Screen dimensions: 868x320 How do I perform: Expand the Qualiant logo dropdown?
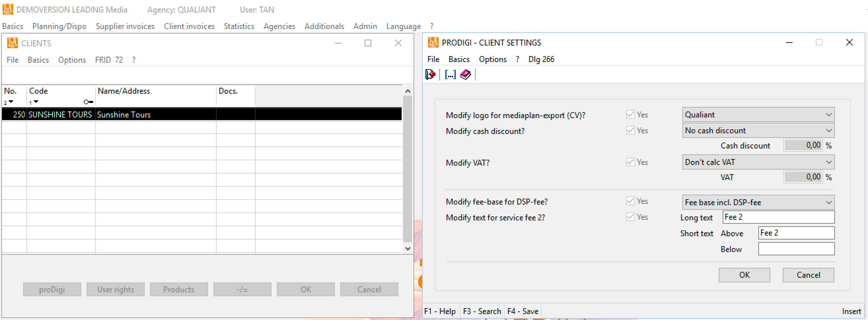point(829,115)
